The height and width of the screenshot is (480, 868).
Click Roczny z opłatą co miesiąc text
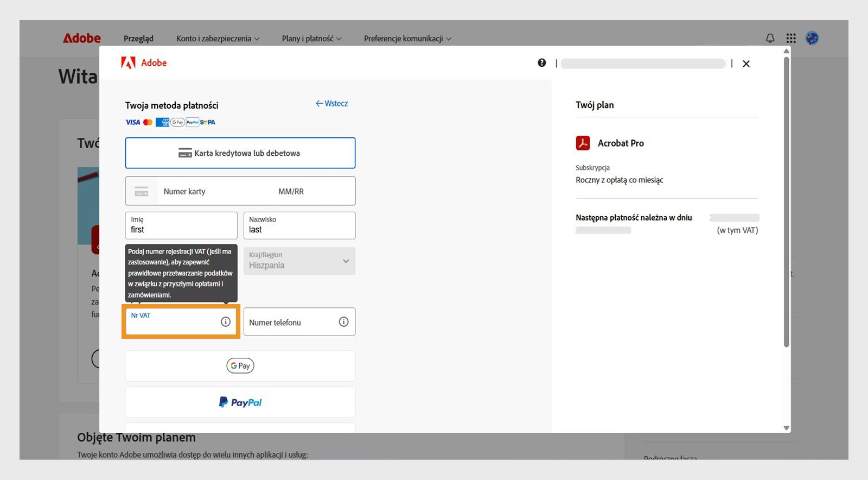[620, 180]
